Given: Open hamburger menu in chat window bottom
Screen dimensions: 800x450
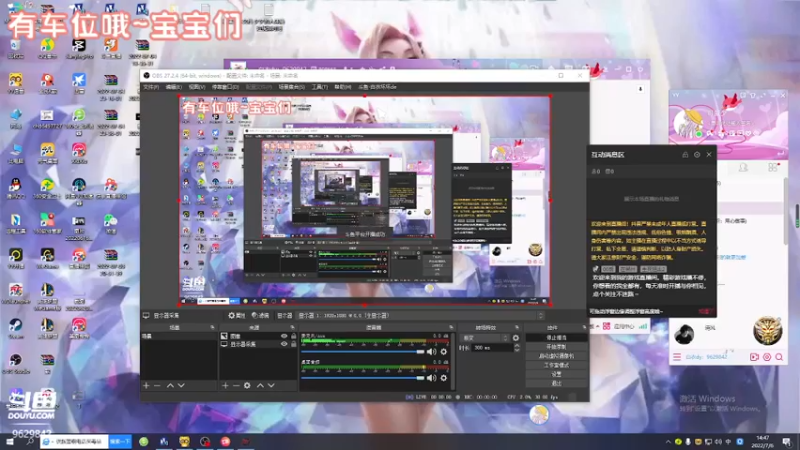Looking at the screenshot, I should click(x=677, y=357).
